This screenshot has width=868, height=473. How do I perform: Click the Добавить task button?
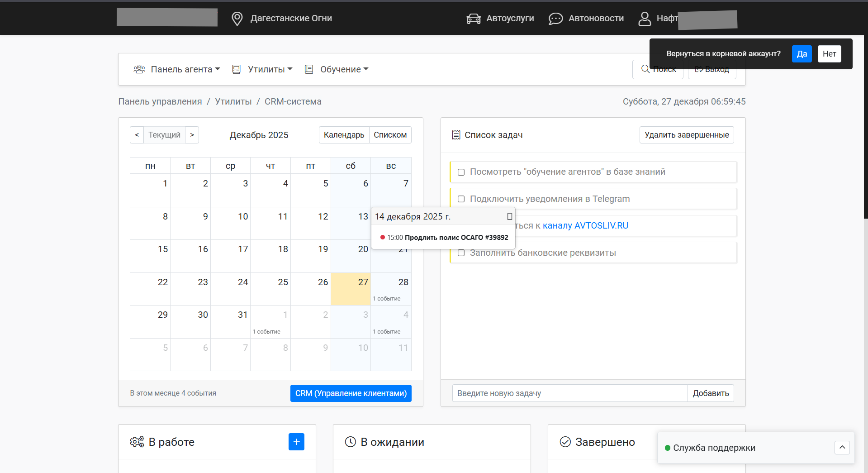coord(711,393)
